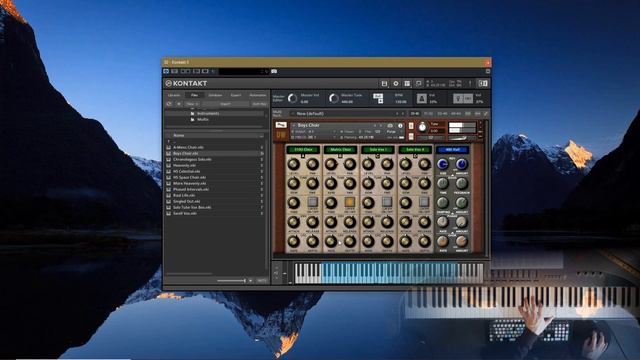Click the snapshot camera icon in Boys Choir header
Screen dimensions: 640x360
pyautogui.click(x=390, y=126)
